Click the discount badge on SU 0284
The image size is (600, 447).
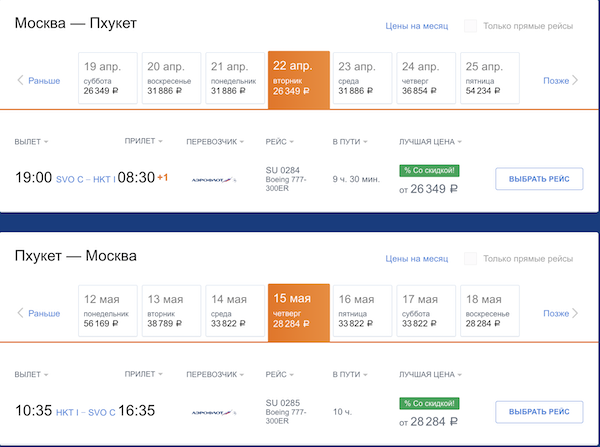(x=430, y=170)
